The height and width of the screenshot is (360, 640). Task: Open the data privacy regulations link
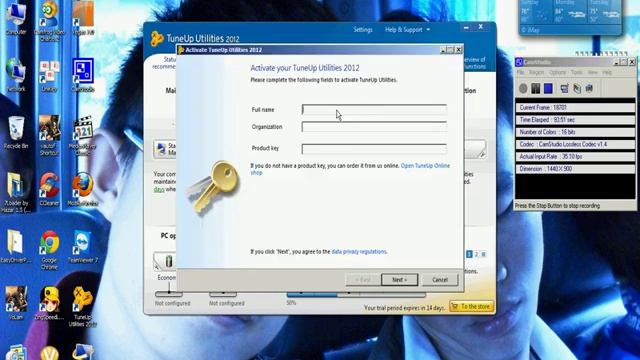359,251
